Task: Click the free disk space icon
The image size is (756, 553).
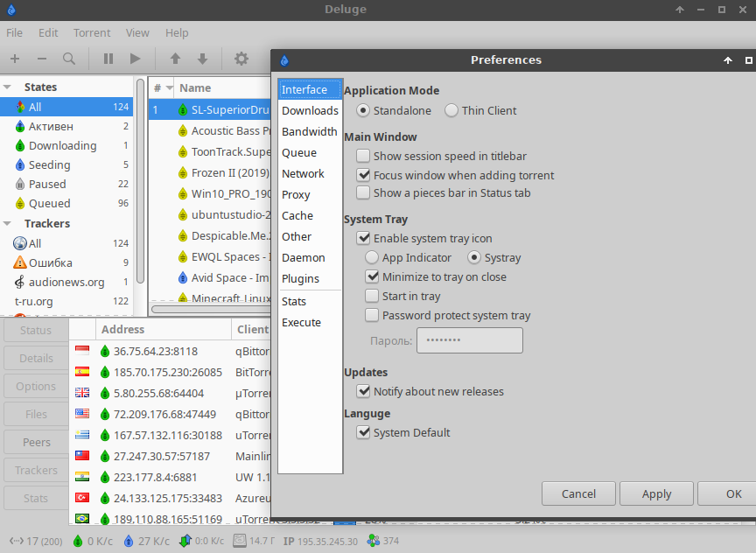Action: (x=240, y=541)
